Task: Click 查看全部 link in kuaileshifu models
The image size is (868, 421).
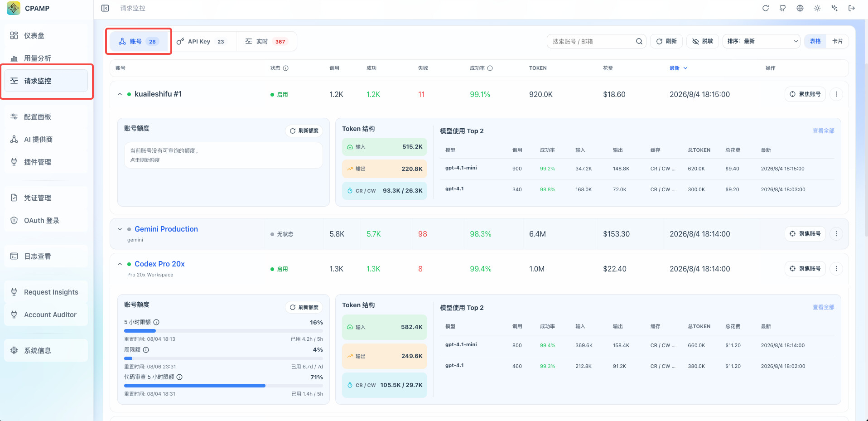Action: tap(823, 131)
